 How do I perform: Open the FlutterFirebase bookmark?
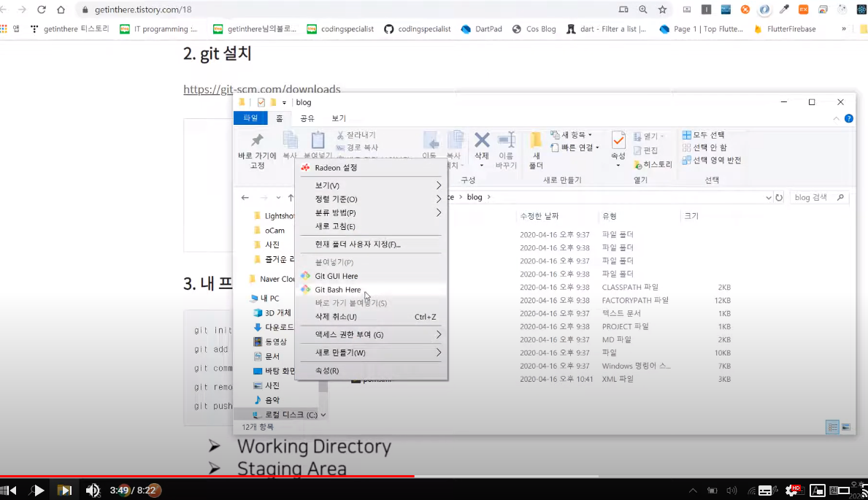[x=784, y=28]
